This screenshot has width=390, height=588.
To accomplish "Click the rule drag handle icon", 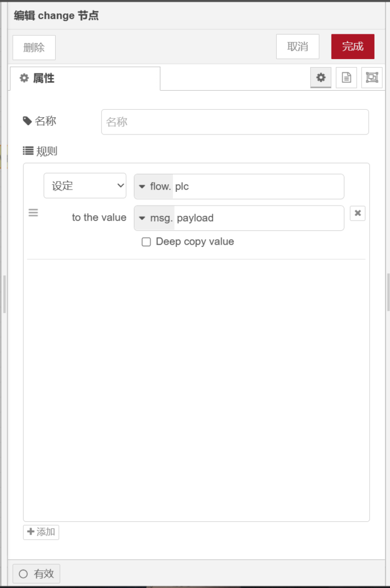I will pyautogui.click(x=33, y=213).
